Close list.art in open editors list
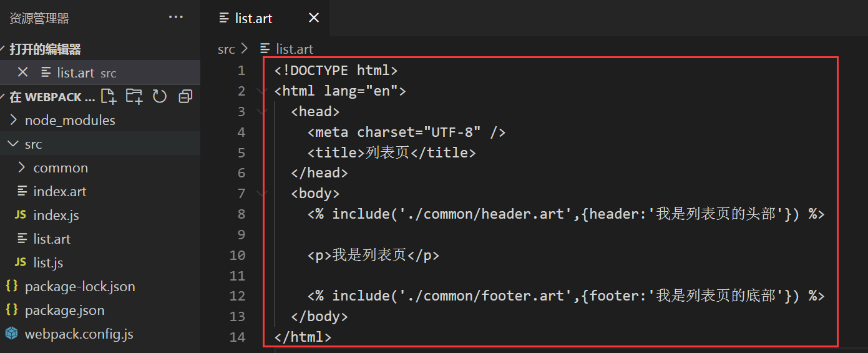Viewport: 868px width, 353px height. (x=23, y=72)
